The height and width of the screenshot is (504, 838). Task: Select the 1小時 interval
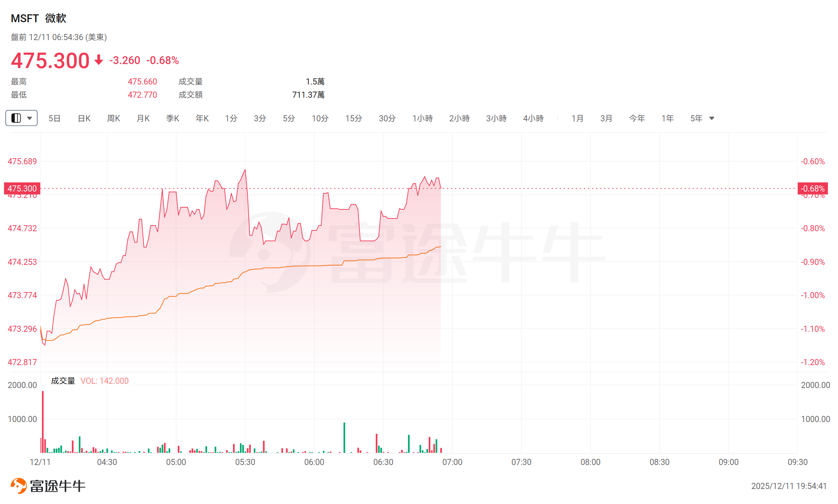coord(423,118)
